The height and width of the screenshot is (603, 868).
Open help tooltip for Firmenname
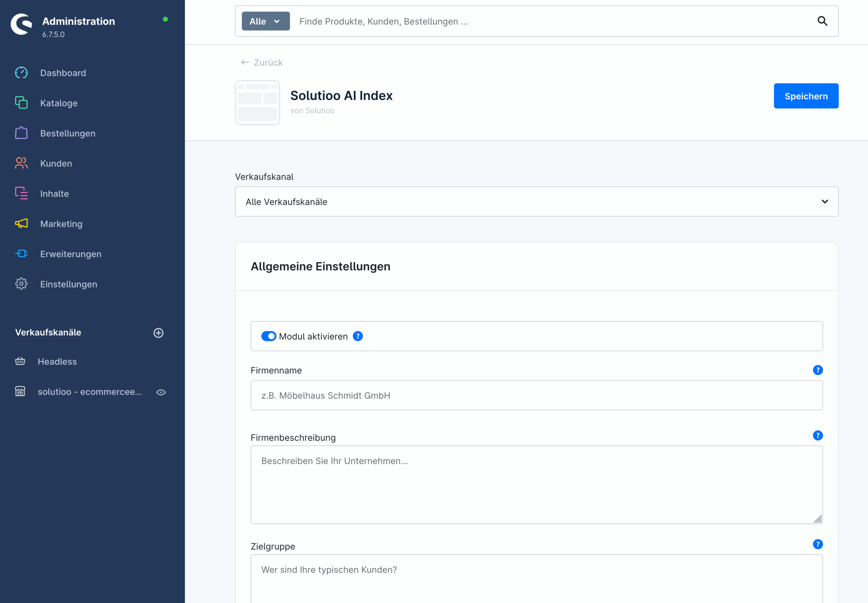click(818, 370)
